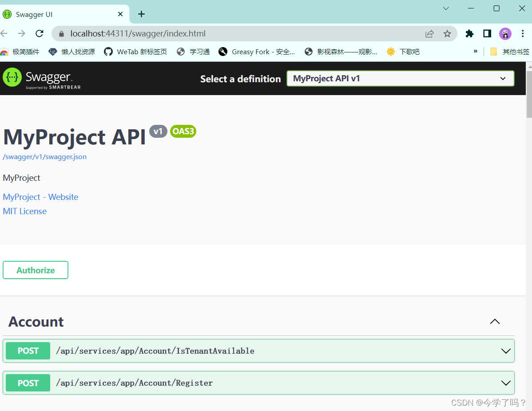The image size is (532, 411).
Task: Open the MIT License link
Action: (24, 211)
